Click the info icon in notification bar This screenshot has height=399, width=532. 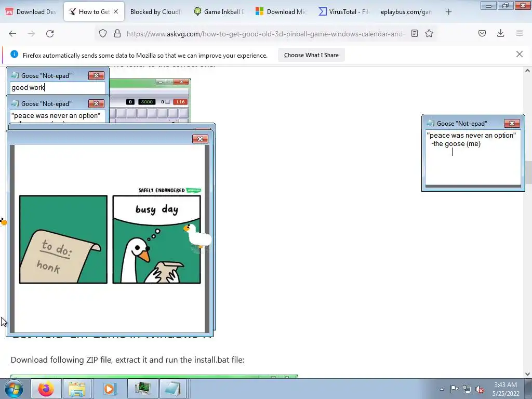pyautogui.click(x=14, y=54)
